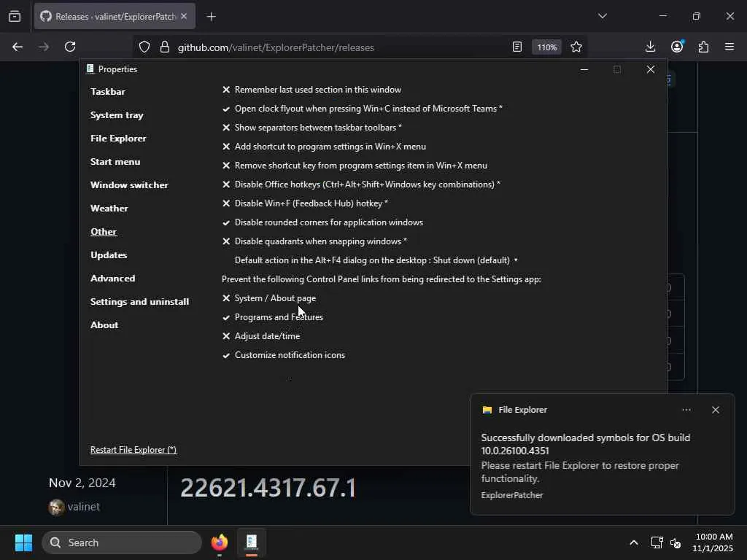The height and width of the screenshot is (560, 747).
Task: Bookmark this page with star icon
Action: tap(576, 47)
